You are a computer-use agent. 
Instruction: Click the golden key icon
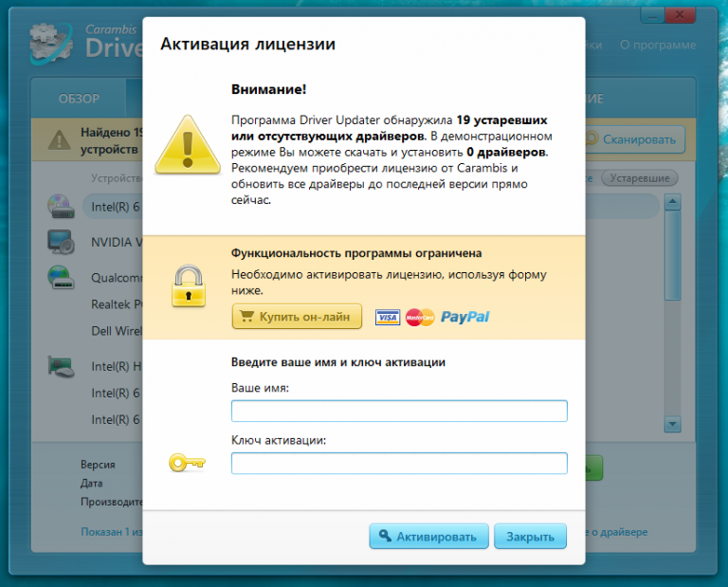(x=187, y=463)
